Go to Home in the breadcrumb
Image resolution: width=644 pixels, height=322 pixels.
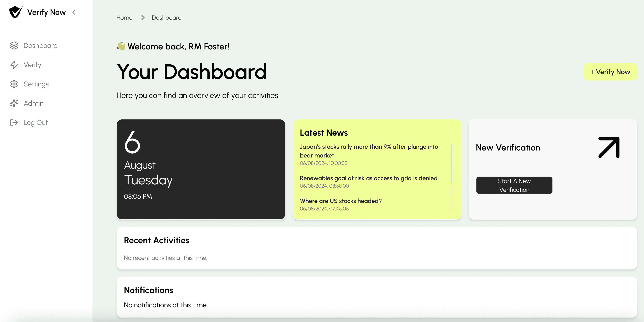[x=124, y=18]
